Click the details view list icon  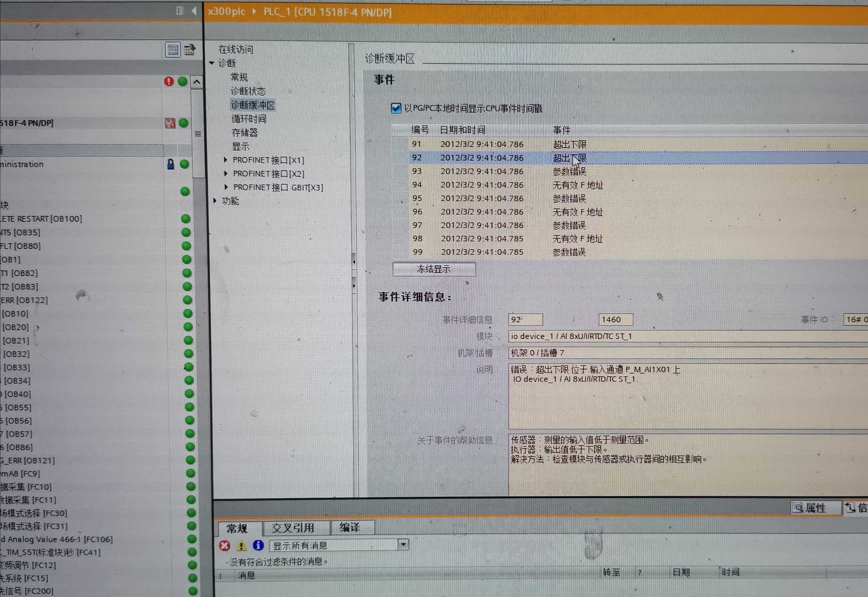pyautogui.click(x=173, y=50)
